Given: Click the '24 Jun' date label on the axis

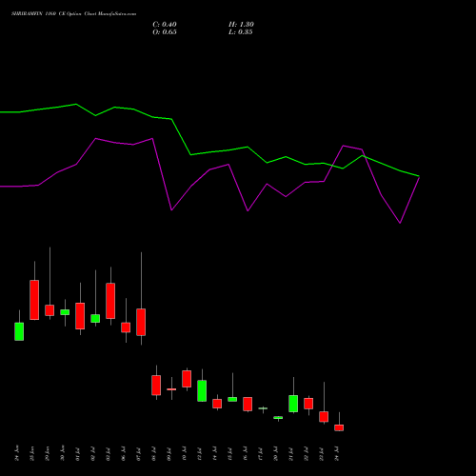Looking at the screenshot, I should point(17,453).
